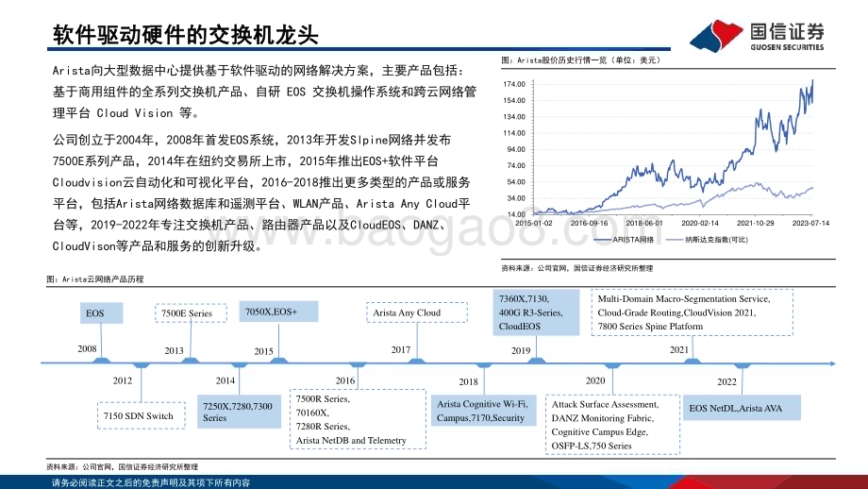Image resolution: width=868 pixels, height=489 pixels.
Task: Click timeline year label 2012
Action: [123, 380]
